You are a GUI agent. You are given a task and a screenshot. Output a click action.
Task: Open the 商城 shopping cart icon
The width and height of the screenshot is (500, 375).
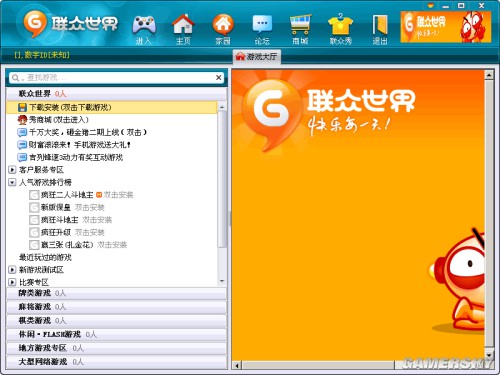tap(300, 29)
